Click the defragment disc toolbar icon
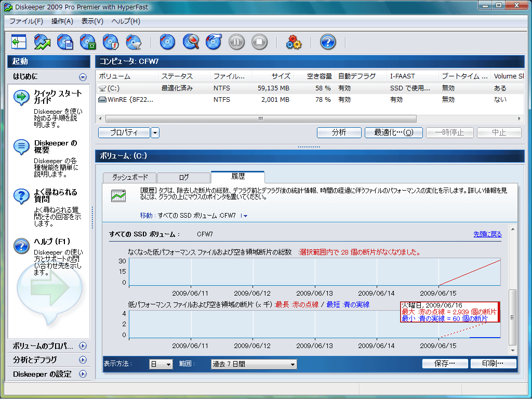The height and width of the screenshot is (399, 532). (214, 42)
